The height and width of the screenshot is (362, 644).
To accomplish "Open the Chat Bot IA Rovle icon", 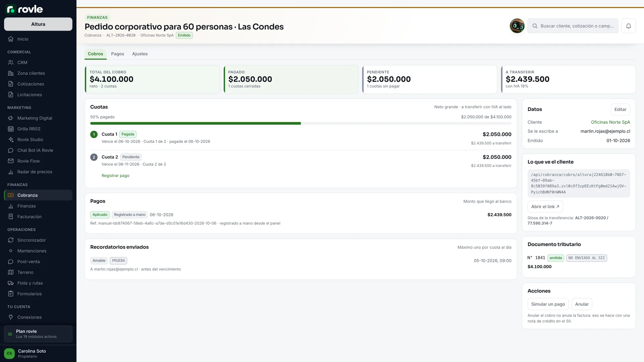I will 11,150.
